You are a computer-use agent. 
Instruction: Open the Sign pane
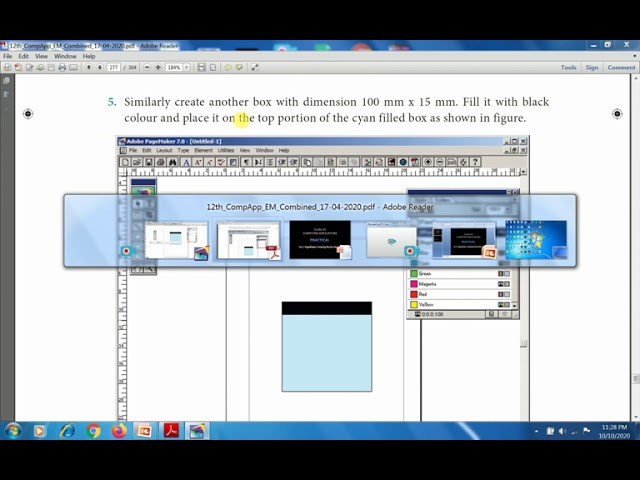(592, 67)
